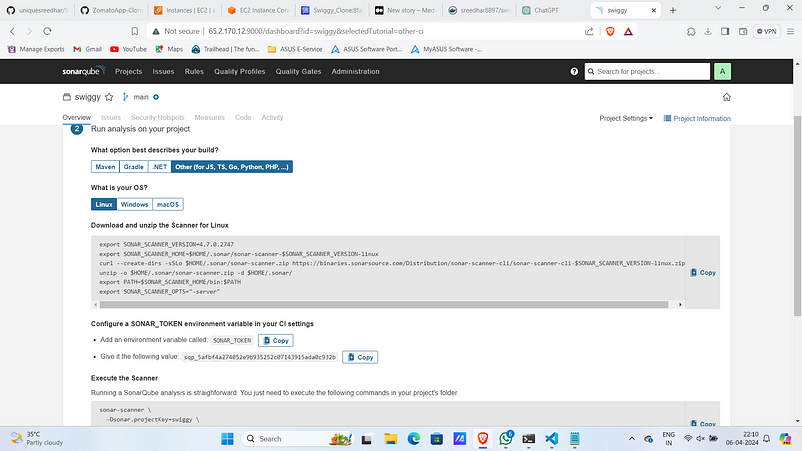Click the Brave Rewards triangle icon

pyautogui.click(x=628, y=31)
